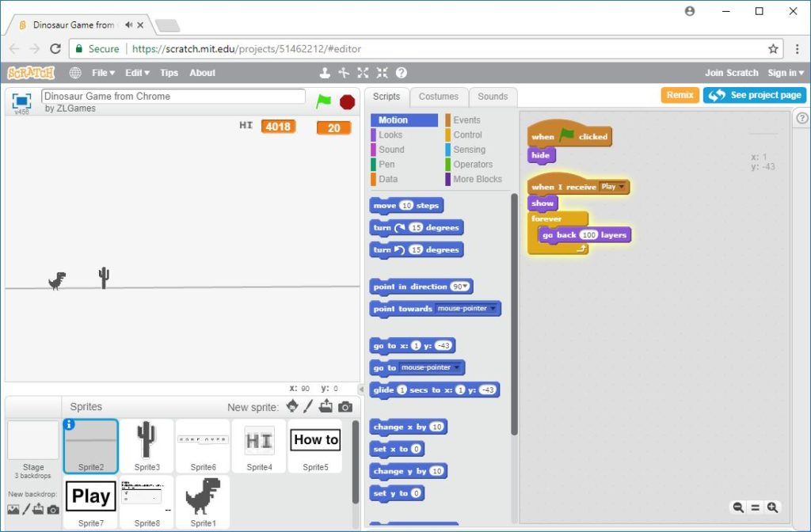
Task: Toggle presentation mode with fullscreen icon
Action: point(21,99)
